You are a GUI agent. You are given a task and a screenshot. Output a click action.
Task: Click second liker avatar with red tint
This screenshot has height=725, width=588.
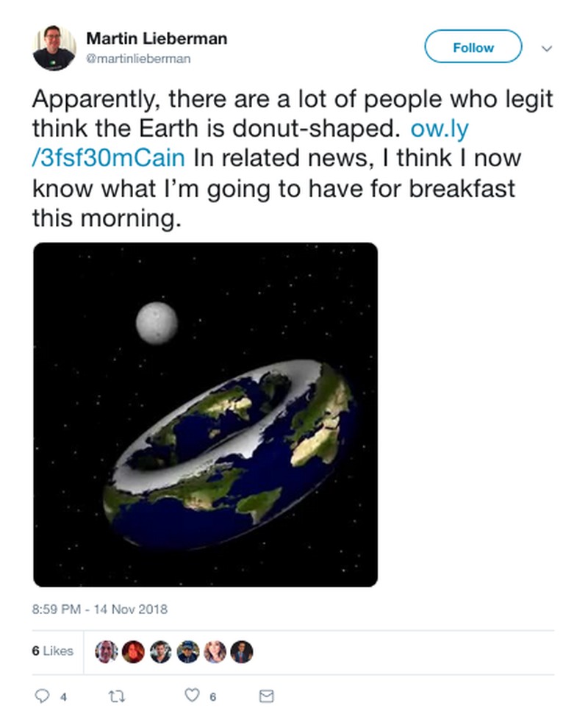coord(133,651)
